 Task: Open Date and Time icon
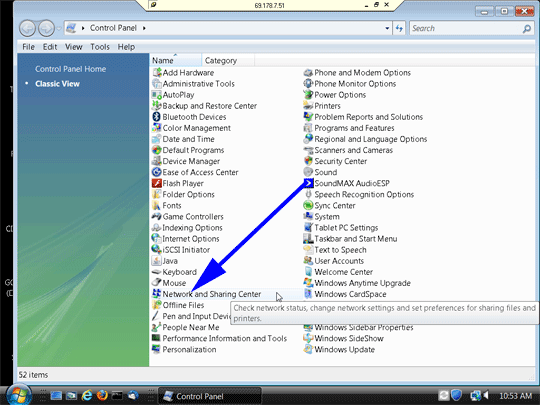point(157,139)
